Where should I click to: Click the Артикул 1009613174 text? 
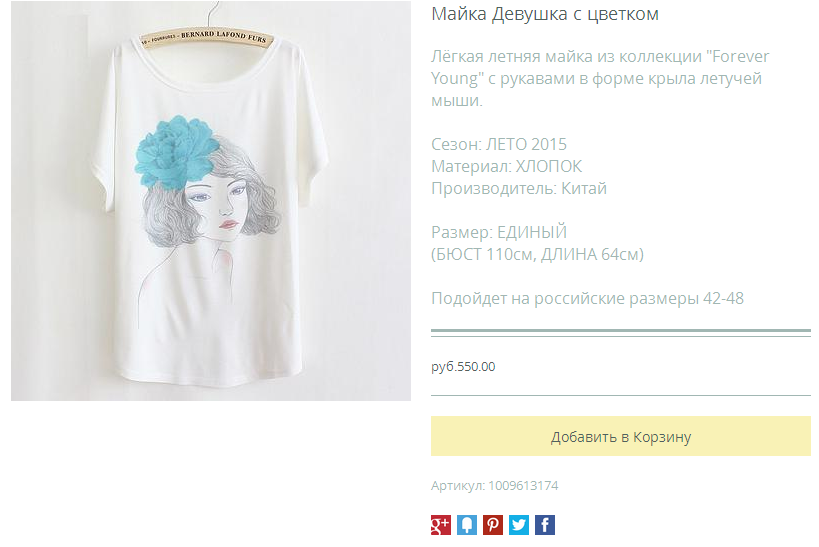coord(495,486)
